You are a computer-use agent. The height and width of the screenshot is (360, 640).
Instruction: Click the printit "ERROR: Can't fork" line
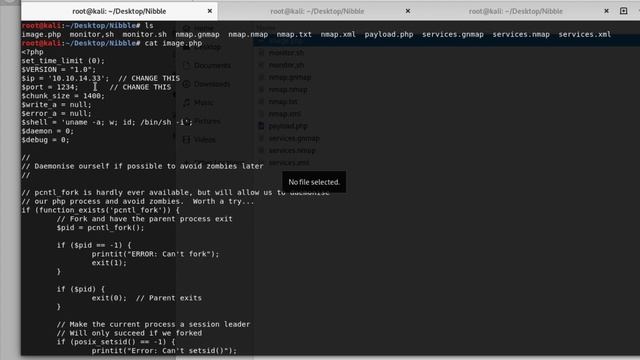155,254
